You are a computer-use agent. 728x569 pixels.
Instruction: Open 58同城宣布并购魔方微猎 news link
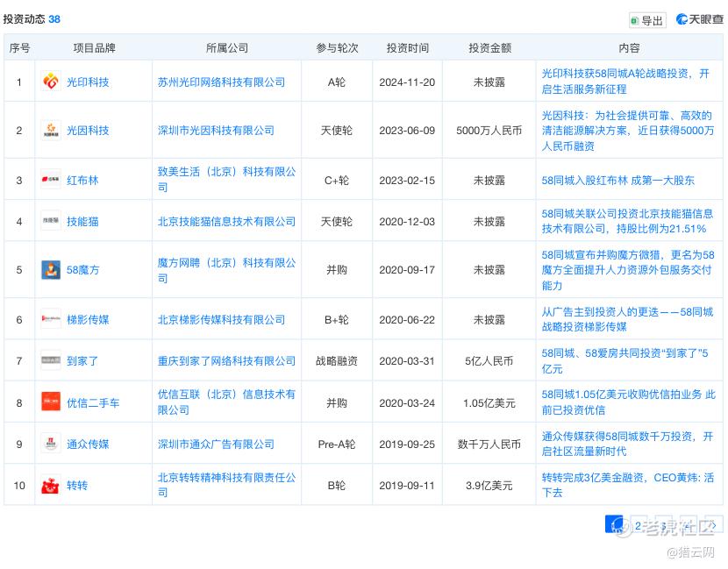(x=628, y=270)
